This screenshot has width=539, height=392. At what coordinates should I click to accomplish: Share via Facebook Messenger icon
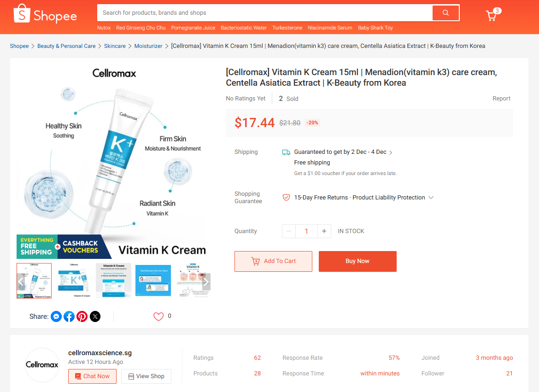pos(56,316)
